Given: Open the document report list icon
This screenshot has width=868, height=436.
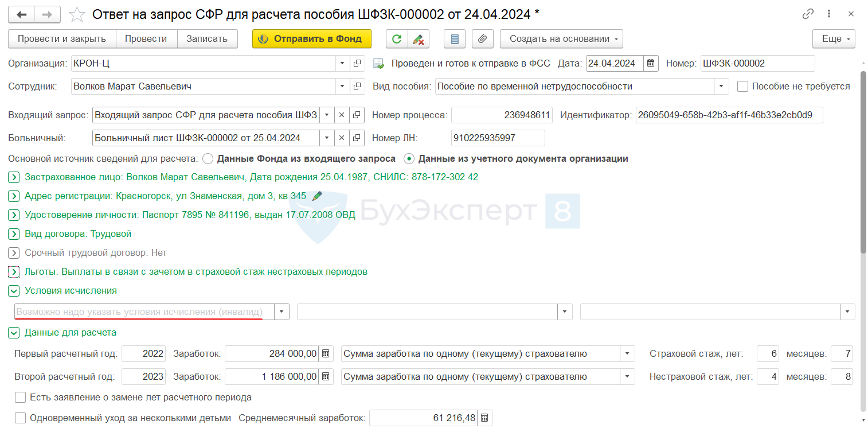Looking at the screenshot, I should coord(455,39).
